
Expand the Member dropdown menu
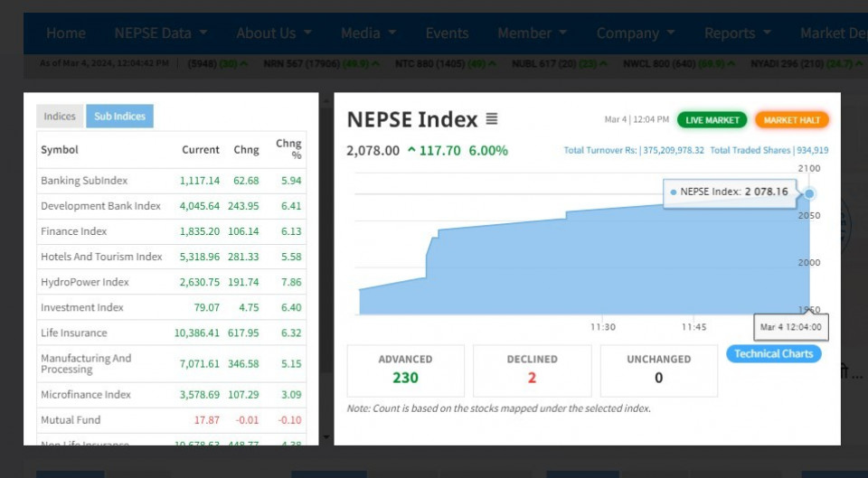pyautogui.click(x=532, y=33)
